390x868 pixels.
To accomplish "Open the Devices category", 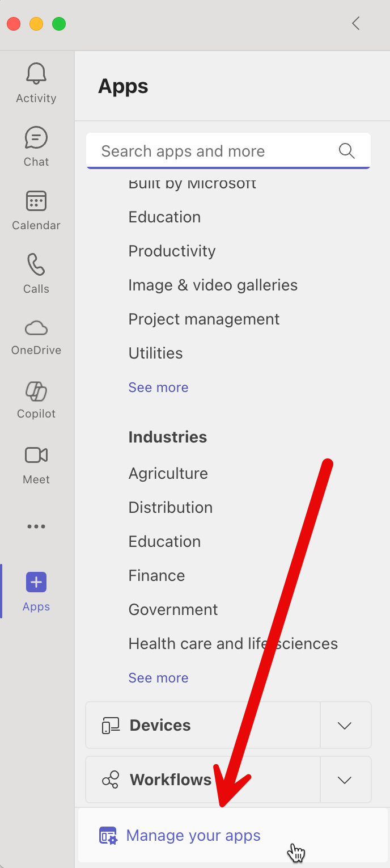I will [x=160, y=726].
